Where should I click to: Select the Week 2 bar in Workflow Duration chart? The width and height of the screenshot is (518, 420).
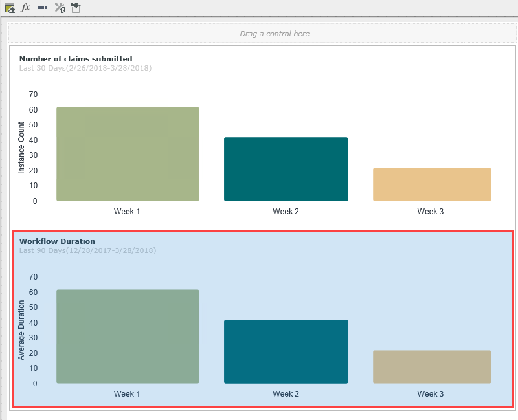286,351
